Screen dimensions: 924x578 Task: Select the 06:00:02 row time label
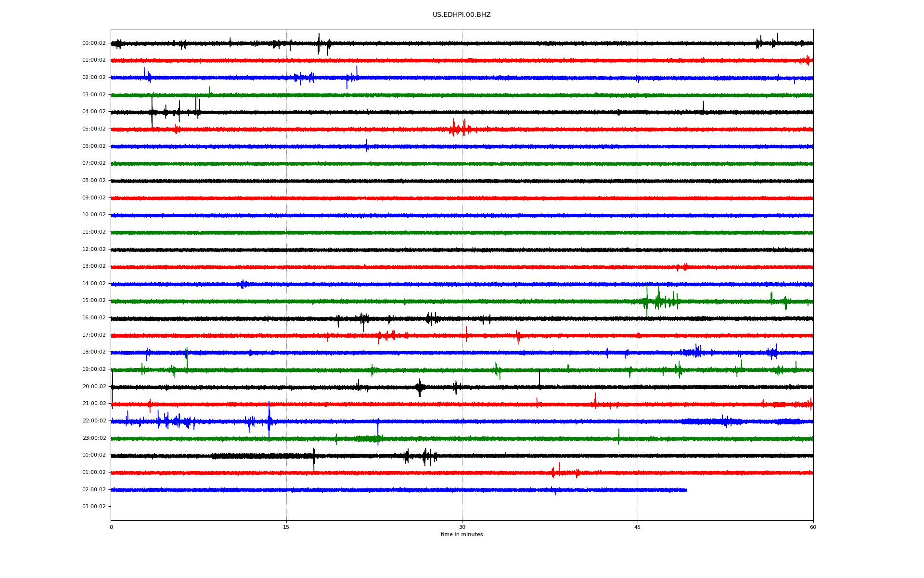pyautogui.click(x=94, y=146)
